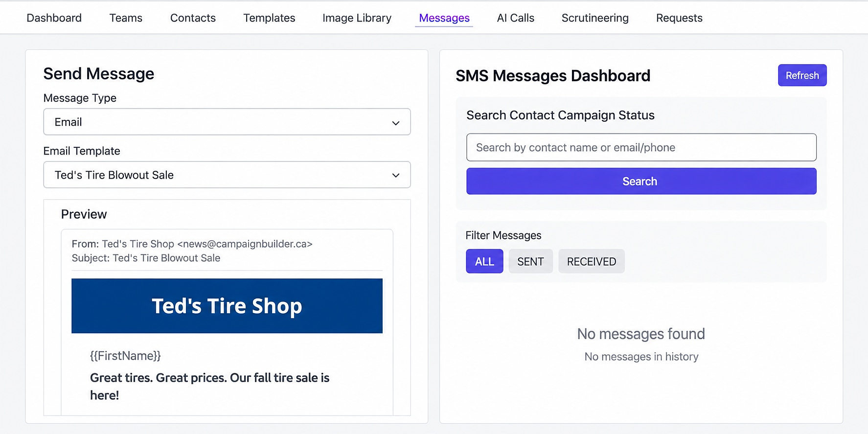Image resolution: width=868 pixels, height=434 pixels.
Task: Click the Ted's Tire Shop banner image
Action: pyautogui.click(x=227, y=306)
